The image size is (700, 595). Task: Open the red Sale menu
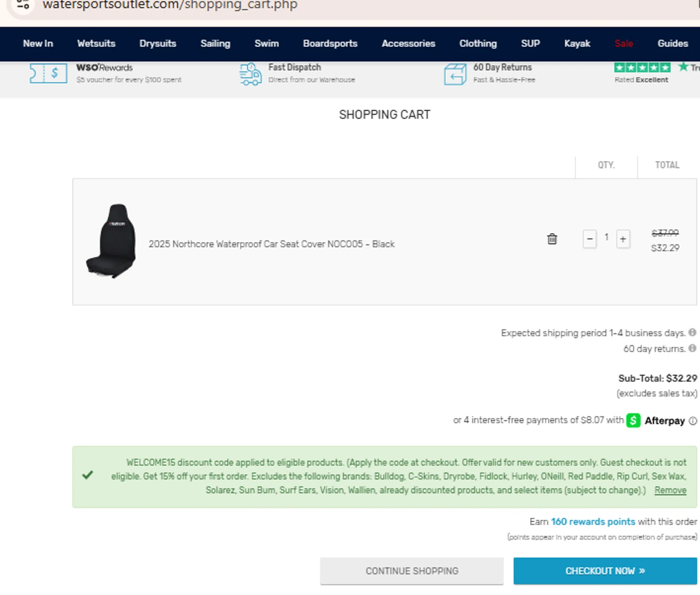tap(624, 43)
